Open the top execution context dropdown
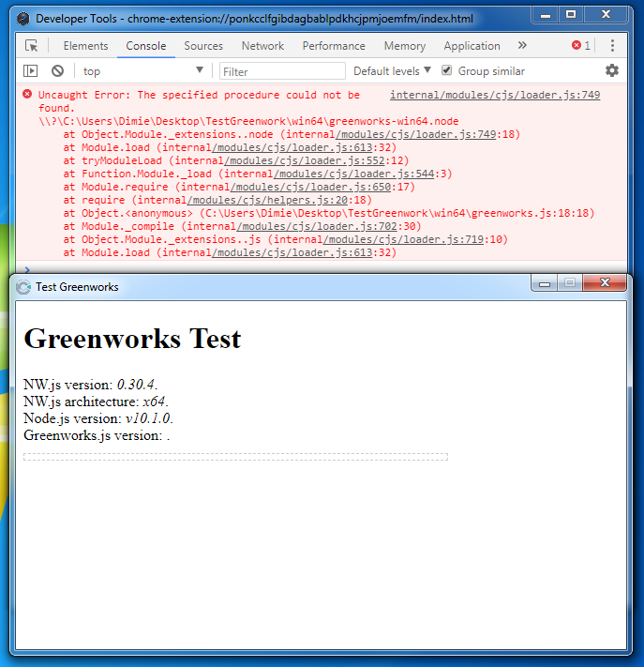 click(x=142, y=70)
